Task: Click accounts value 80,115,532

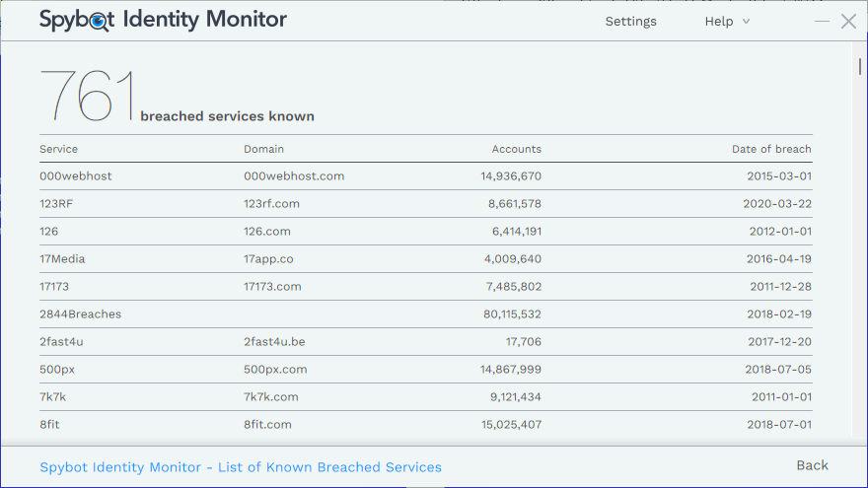Action: click(512, 314)
